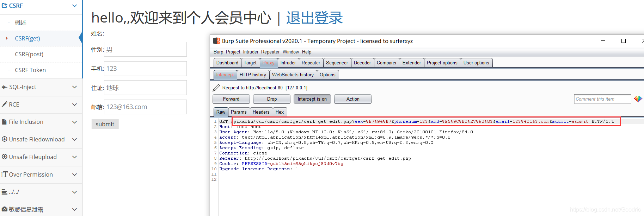This screenshot has width=644, height=216.
Task: Click the 敏感信息泄露 camera icon
Action: (5, 209)
